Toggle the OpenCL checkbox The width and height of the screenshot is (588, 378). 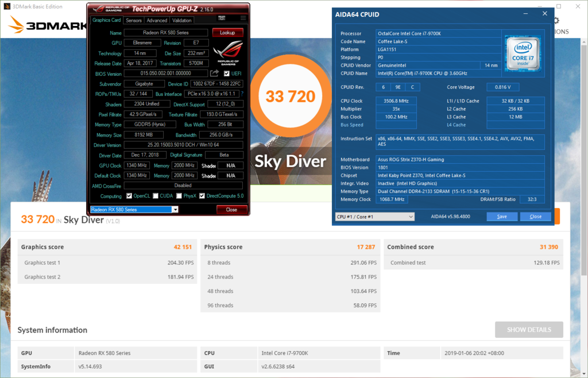[x=129, y=196]
